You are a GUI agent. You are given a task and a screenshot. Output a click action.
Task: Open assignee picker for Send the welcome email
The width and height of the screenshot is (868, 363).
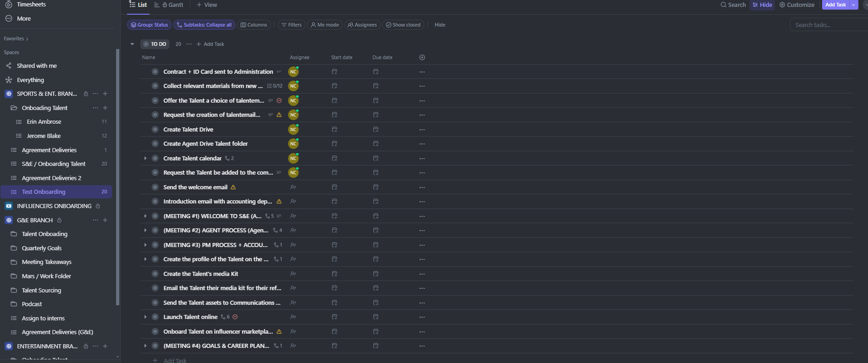click(x=293, y=187)
